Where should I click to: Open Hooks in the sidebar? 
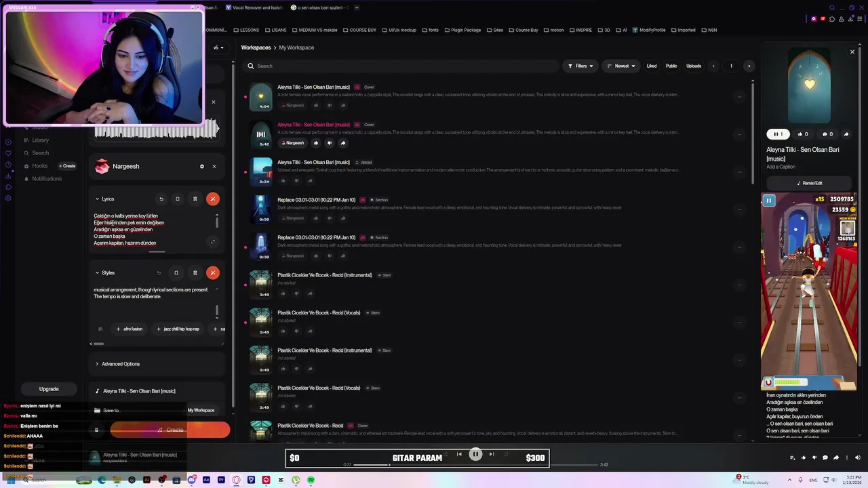click(39, 166)
